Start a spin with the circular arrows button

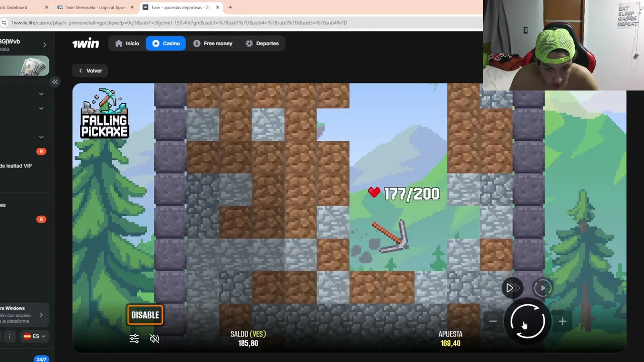pyautogui.click(x=527, y=321)
